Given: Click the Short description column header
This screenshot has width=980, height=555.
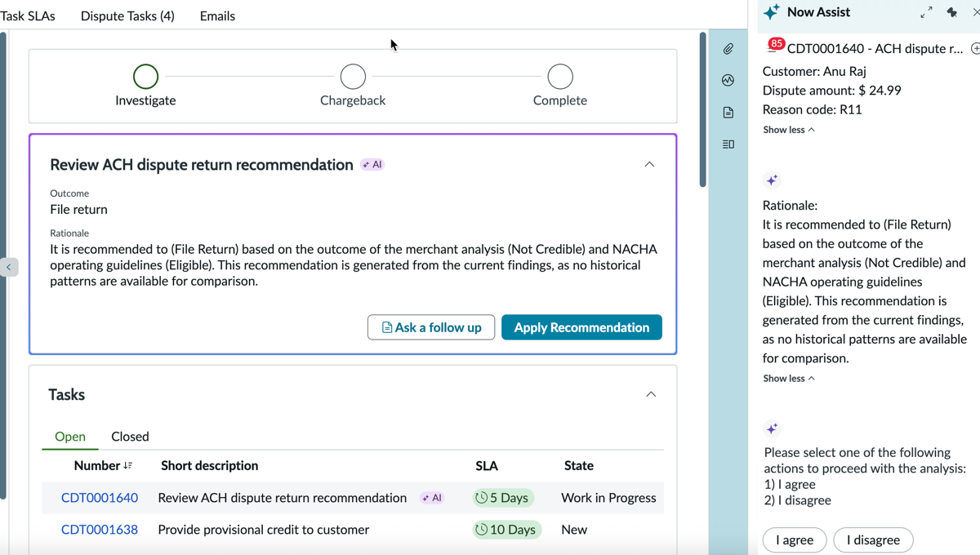Looking at the screenshot, I should coord(210,466).
